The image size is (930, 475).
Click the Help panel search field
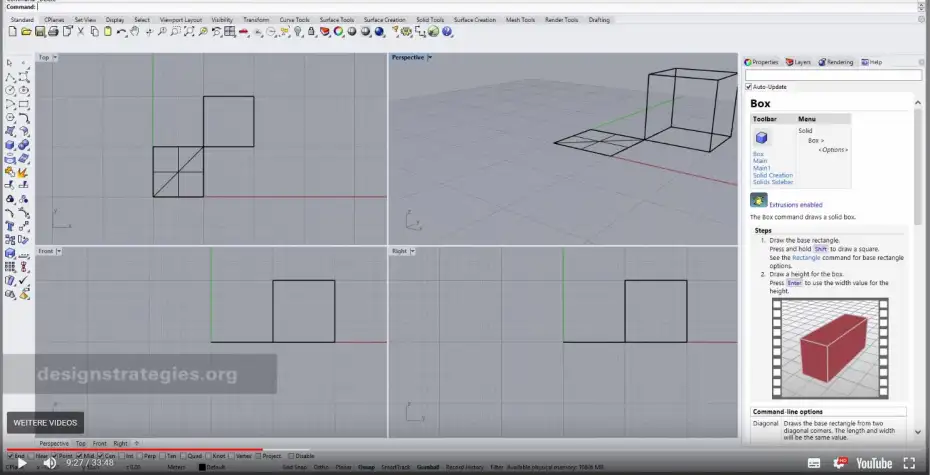coord(833,75)
